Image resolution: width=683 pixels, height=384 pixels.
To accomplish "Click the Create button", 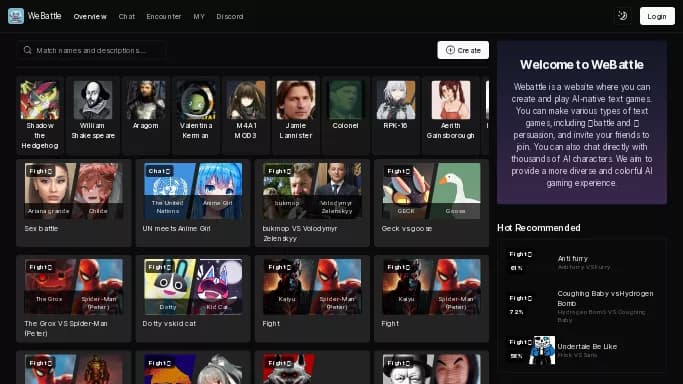I will point(463,50).
